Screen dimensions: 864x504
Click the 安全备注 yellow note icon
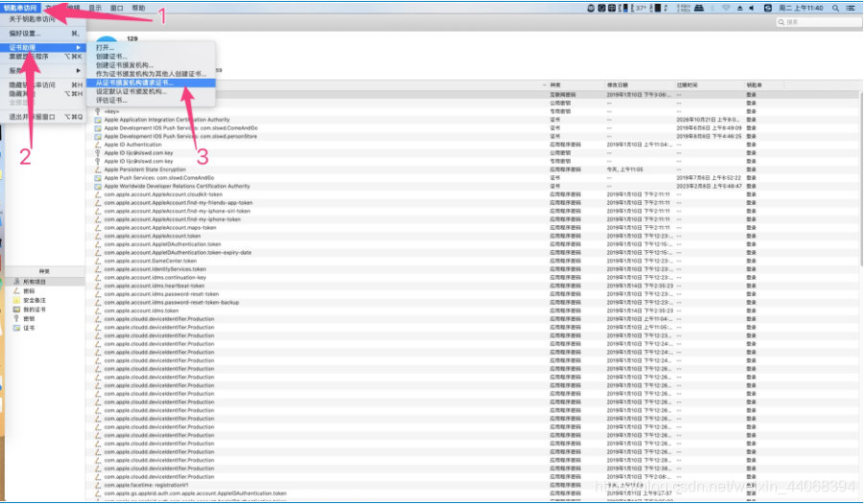pos(16,300)
